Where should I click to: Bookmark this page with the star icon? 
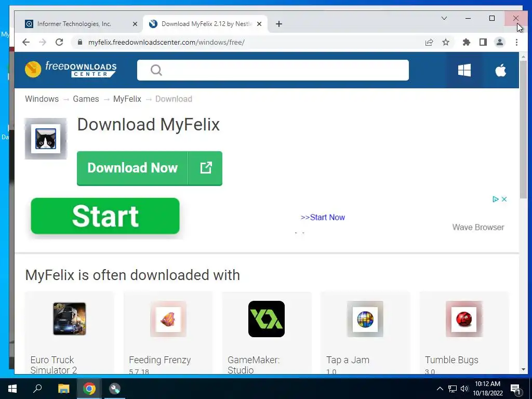[446, 42]
